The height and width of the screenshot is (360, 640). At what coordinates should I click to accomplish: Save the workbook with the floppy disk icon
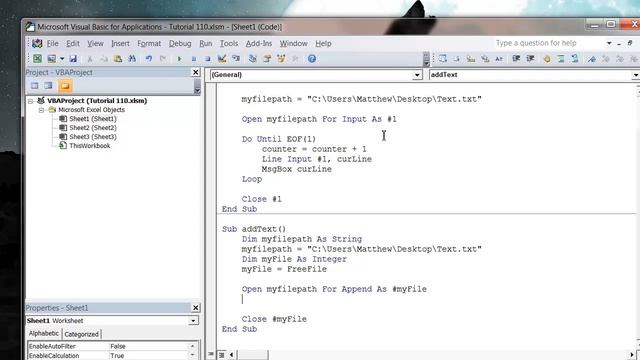(73, 59)
